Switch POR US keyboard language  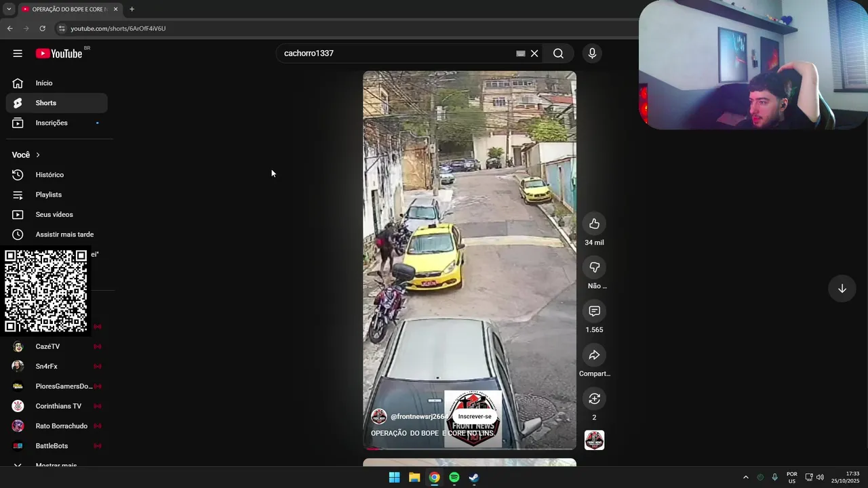coord(791,477)
